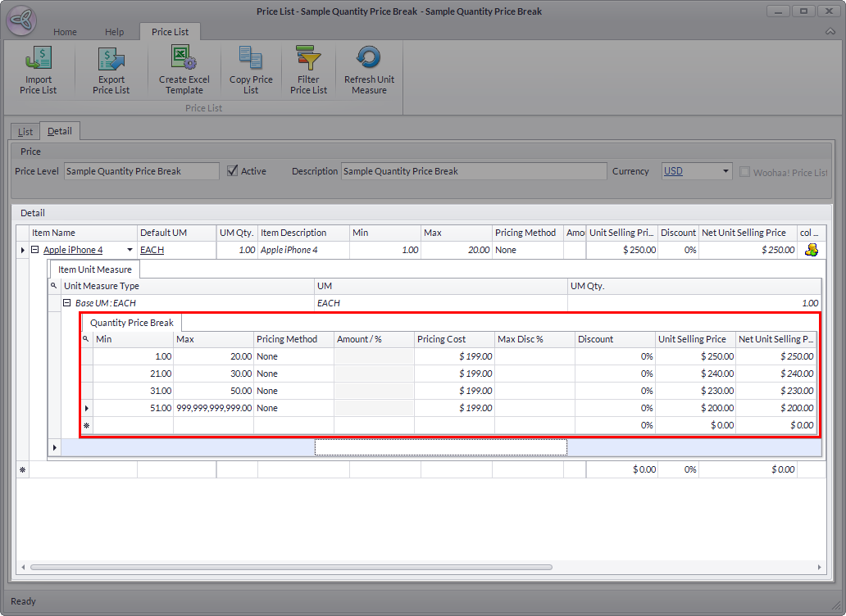The height and width of the screenshot is (616, 846).
Task: Click the yellow user icon in iPhone row
Action: click(x=812, y=250)
